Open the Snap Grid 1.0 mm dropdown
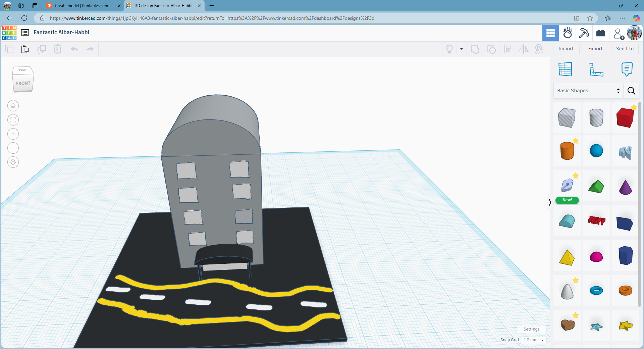 point(533,340)
